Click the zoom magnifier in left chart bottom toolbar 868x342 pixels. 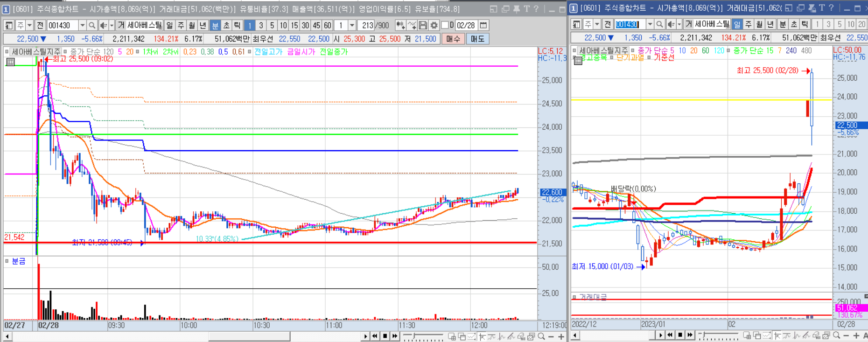541,336
